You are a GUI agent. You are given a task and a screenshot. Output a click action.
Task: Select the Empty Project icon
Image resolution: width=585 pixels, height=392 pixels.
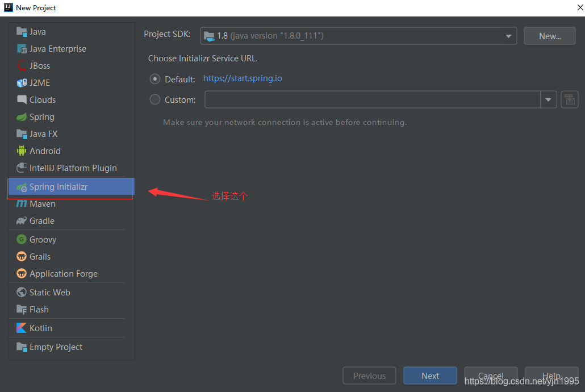(22, 347)
